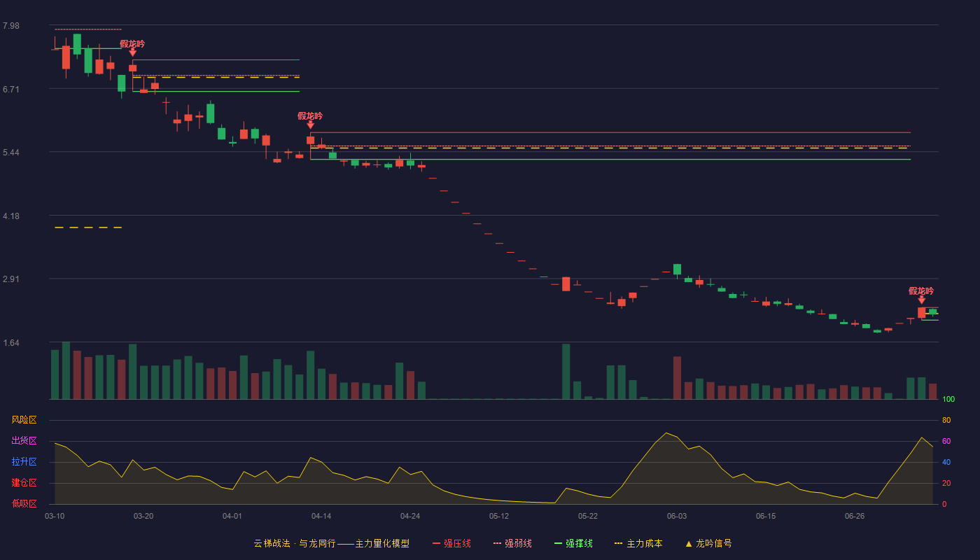Toggle the 强撑线 legend entry
This screenshot has height=560, width=980.
pyautogui.click(x=573, y=543)
